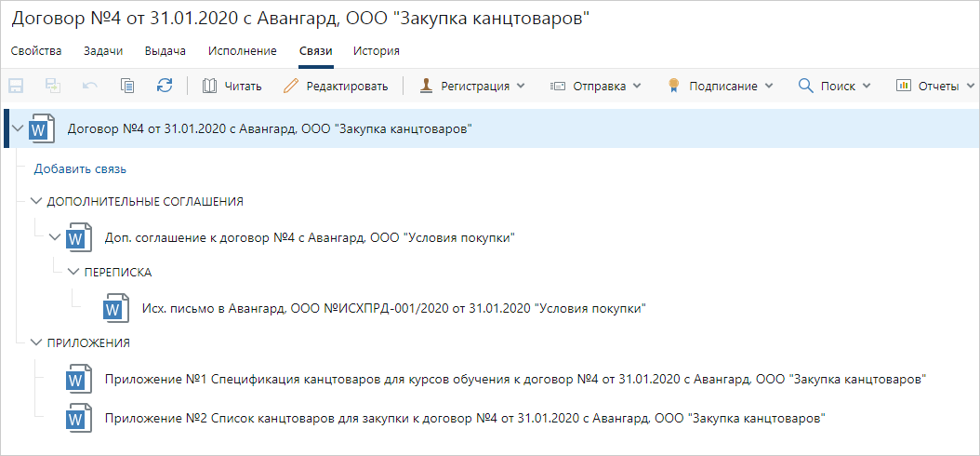Collapse the ПЕРЕПИСКА group chevron
Screen dimensions: 980x456
(73, 272)
